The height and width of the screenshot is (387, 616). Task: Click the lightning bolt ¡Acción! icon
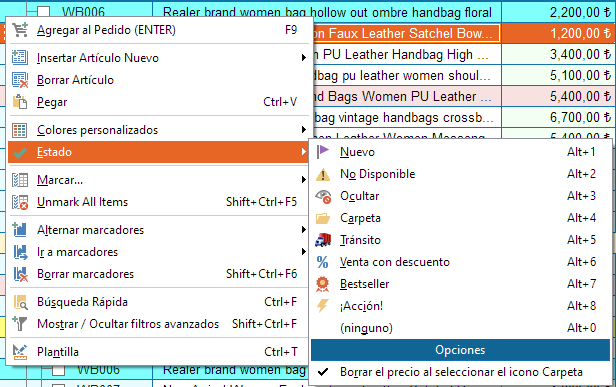(x=323, y=306)
